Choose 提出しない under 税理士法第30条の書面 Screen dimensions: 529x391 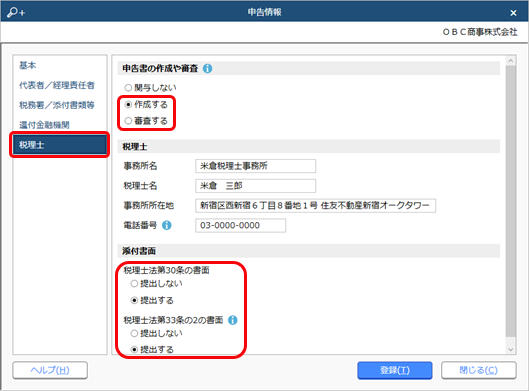(157, 283)
